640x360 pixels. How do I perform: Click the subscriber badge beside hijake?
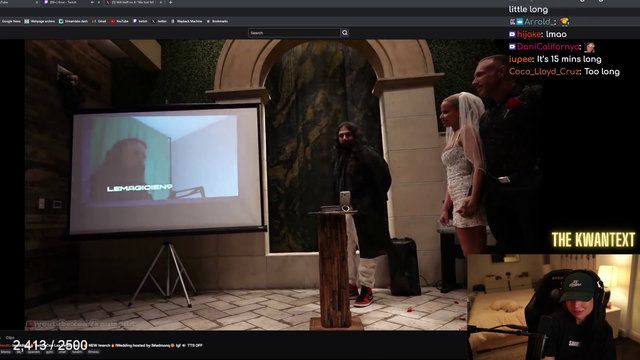(x=512, y=34)
